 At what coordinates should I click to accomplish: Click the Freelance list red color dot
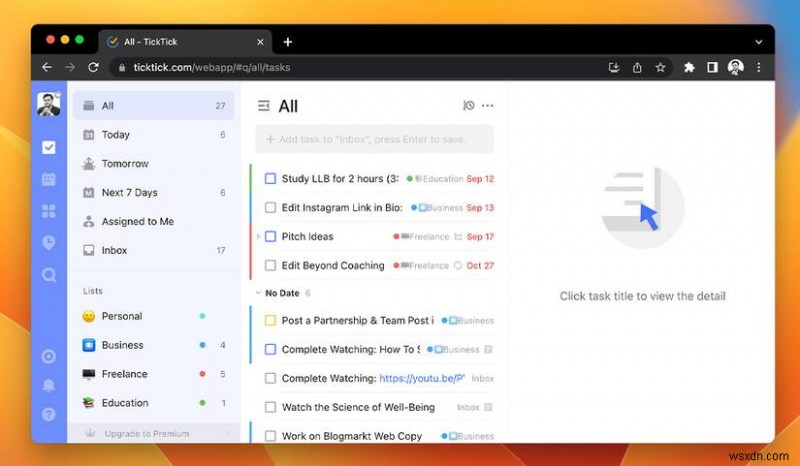[203, 374]
